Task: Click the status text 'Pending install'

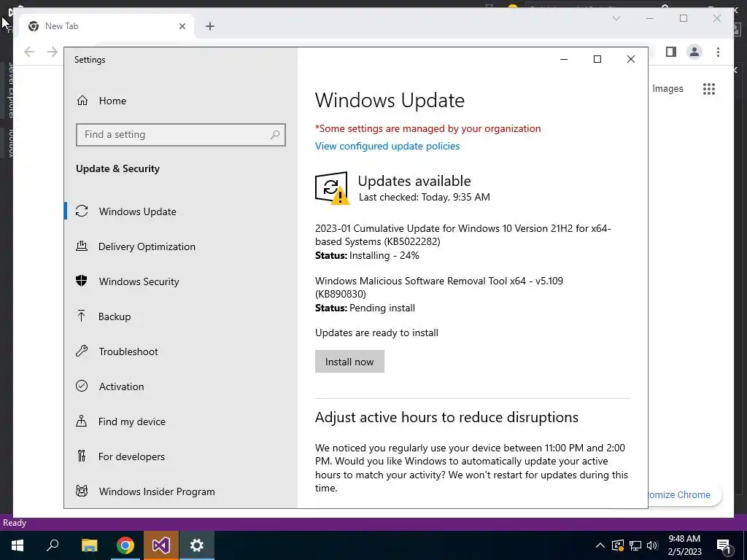Action: tap(382, 308)
